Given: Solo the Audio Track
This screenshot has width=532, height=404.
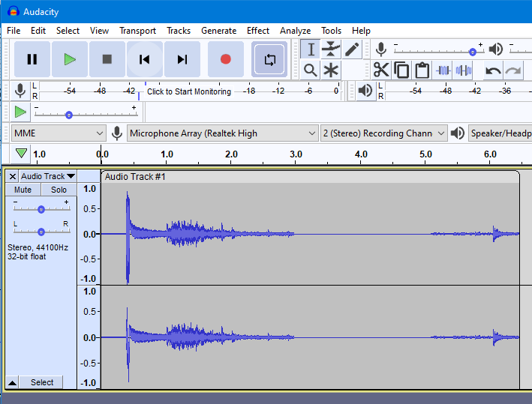Looking at the screenshot, I should (59, 190).
